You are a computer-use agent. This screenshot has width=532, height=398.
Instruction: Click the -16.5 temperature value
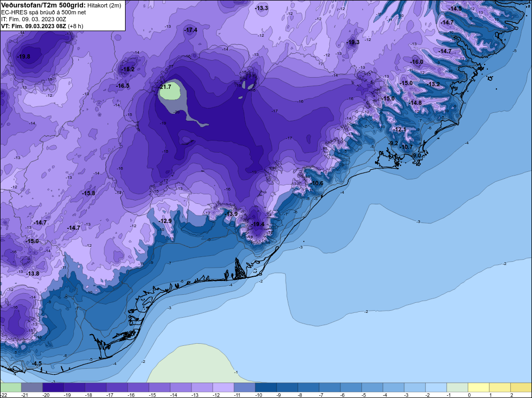(123, 86)
